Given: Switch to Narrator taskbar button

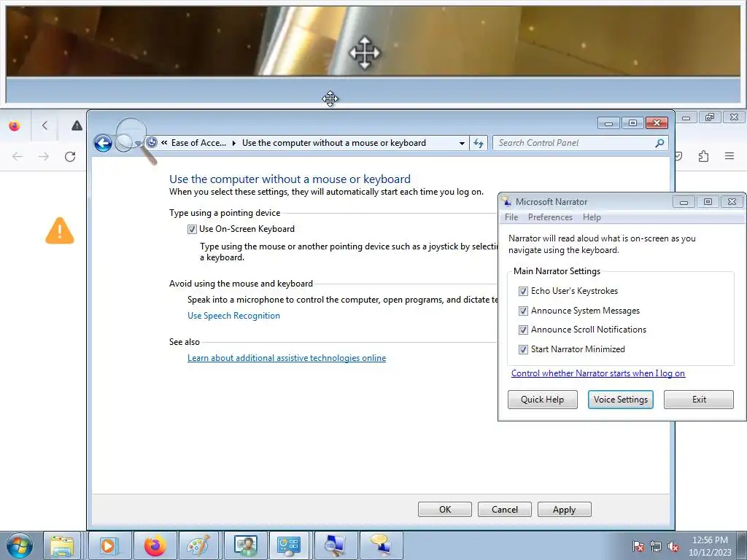Looking at the screenshot, I should pyautogui.click(x=381, y=545).
